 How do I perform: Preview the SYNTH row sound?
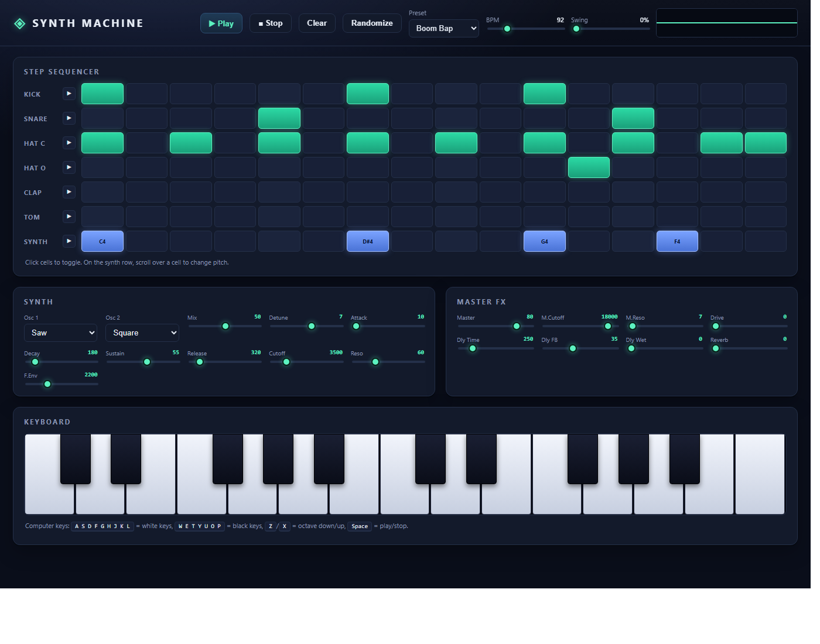(69, 241)
